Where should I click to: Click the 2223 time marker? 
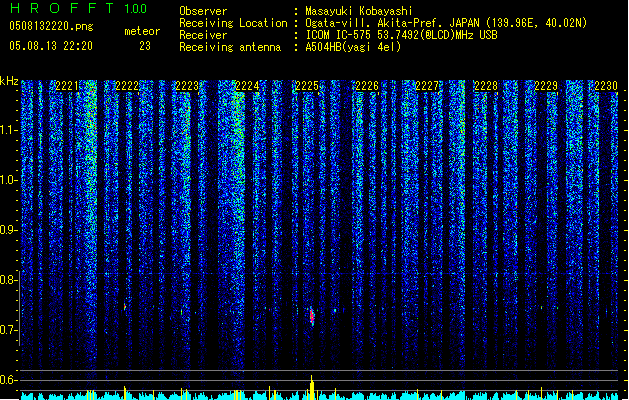pyautogui.click(x=187, y=86)
